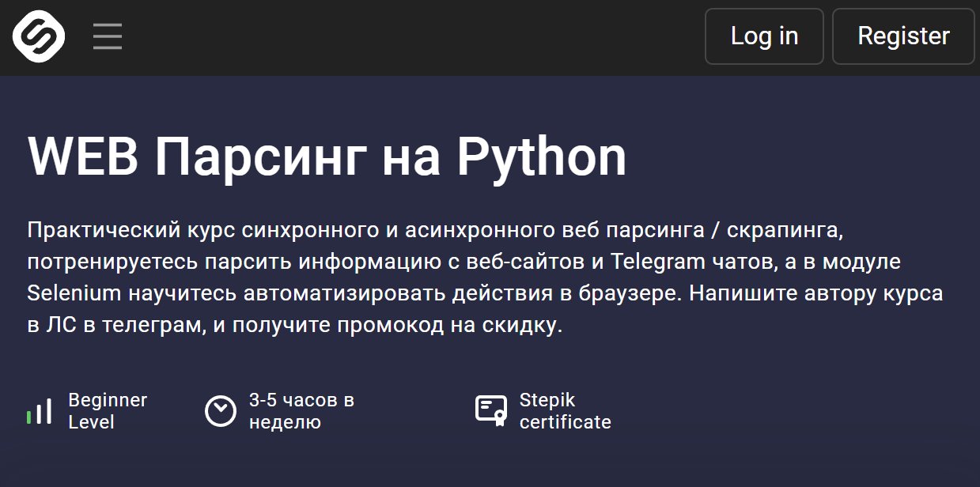980x487 pixels.
Task: Click the word "Python" in the course title
Action: click(541, 157)
